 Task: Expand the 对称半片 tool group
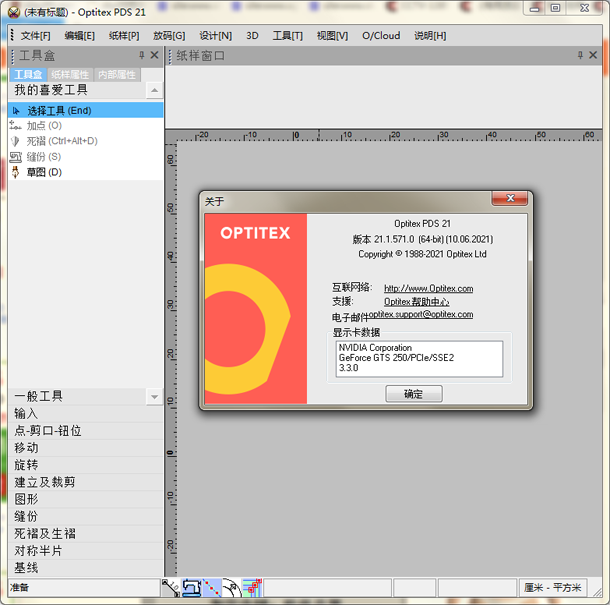[x=86, y=551]
